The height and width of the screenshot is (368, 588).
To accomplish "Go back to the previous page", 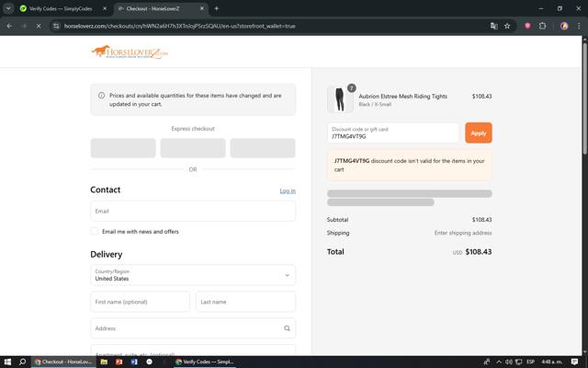I will (x=9, y=26).
